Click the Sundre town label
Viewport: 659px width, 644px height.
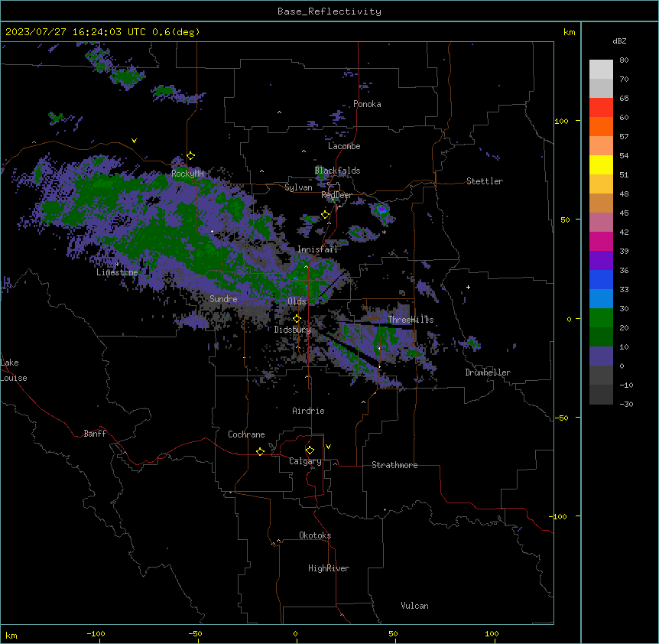(x=223, y=299)
